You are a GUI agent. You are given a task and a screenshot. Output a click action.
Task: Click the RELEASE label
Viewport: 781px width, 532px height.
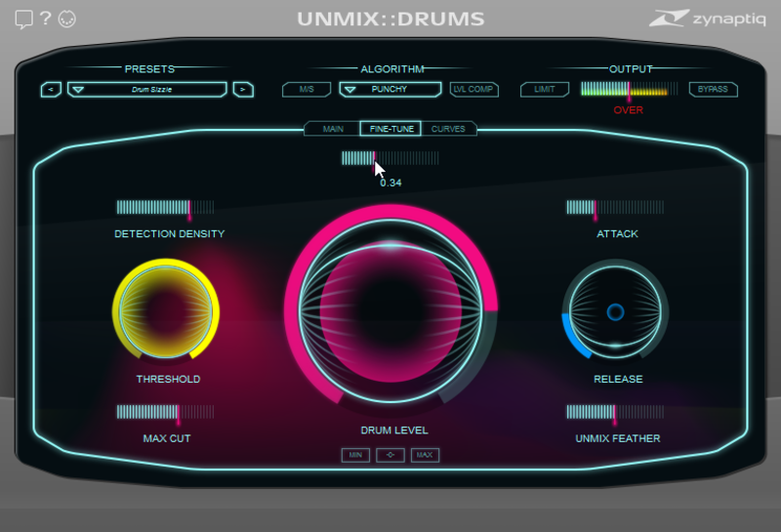[618, 379]
